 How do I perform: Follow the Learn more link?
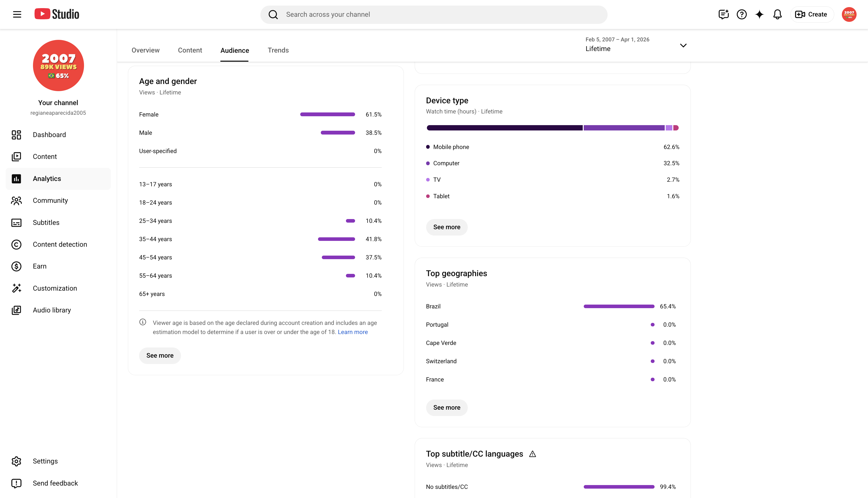coord(353,332)
